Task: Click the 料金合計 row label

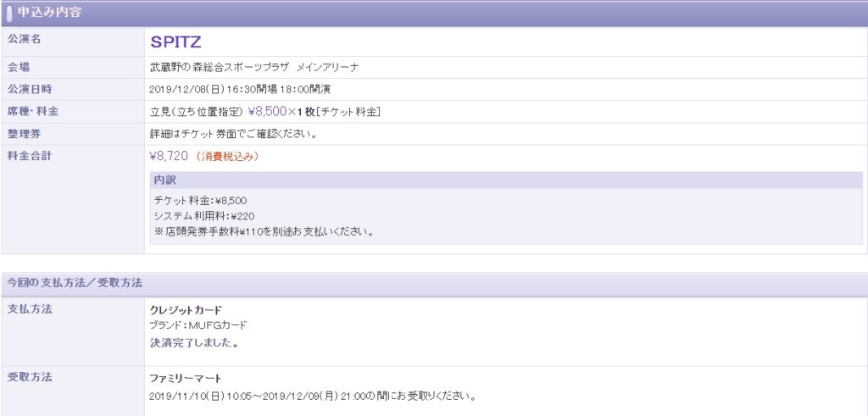Action: tap(31, 156)
